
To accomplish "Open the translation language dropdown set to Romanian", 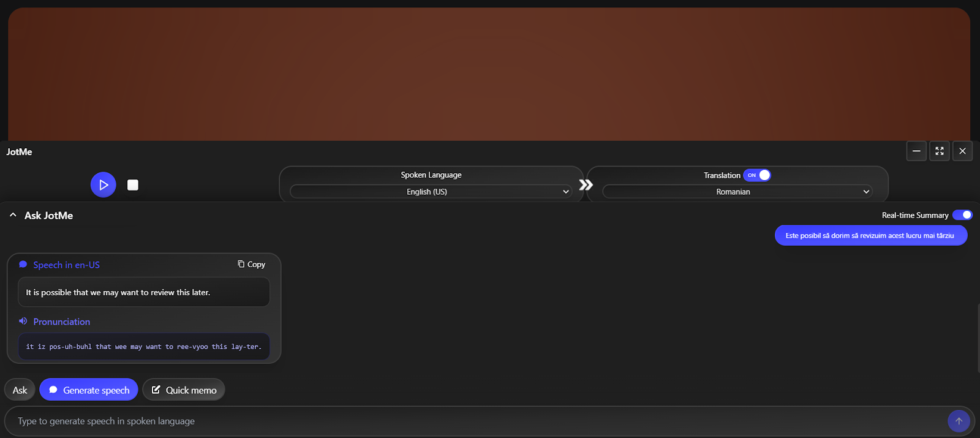I will coord(737,192).
